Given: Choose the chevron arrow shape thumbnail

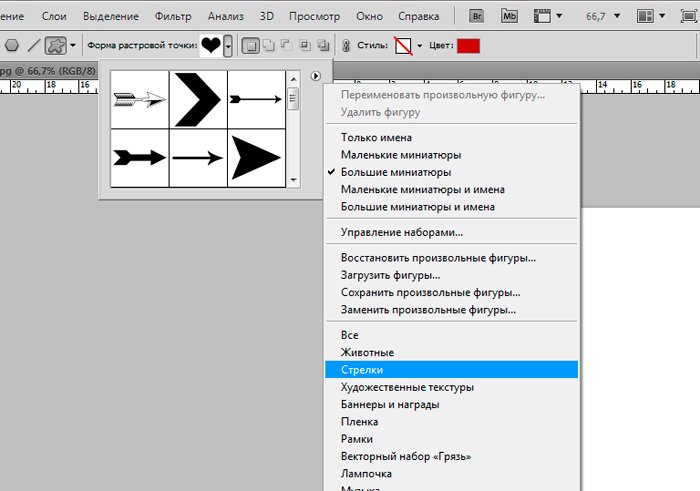Looking at the screenshot, I should pos(198,99).
